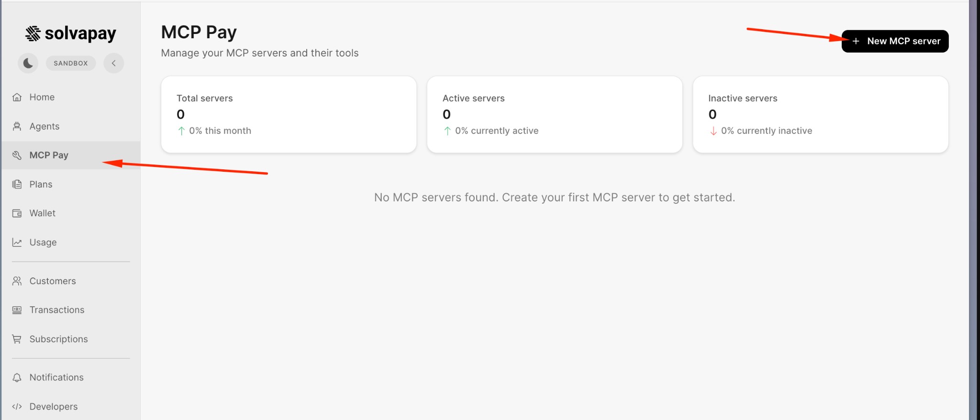Select MCP Pay in the sidebar
The width and height of the screenshot is (980, 420).
(71, 155)
